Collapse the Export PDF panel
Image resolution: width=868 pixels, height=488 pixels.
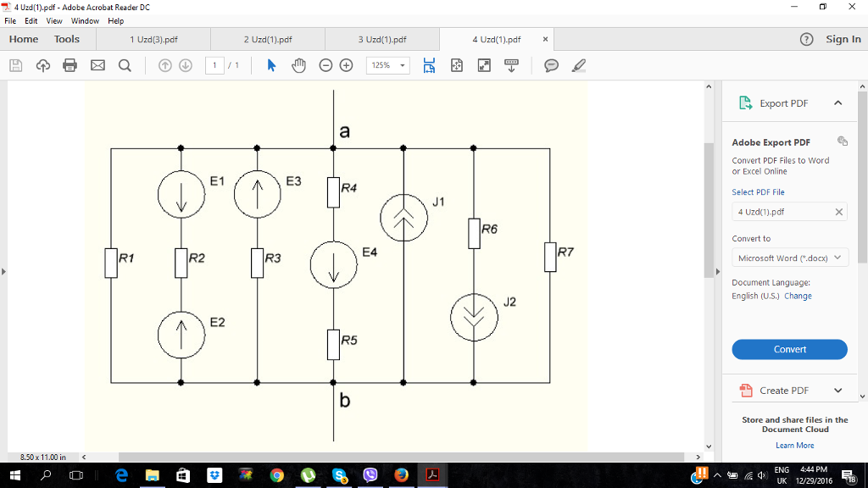coord(838,102)
